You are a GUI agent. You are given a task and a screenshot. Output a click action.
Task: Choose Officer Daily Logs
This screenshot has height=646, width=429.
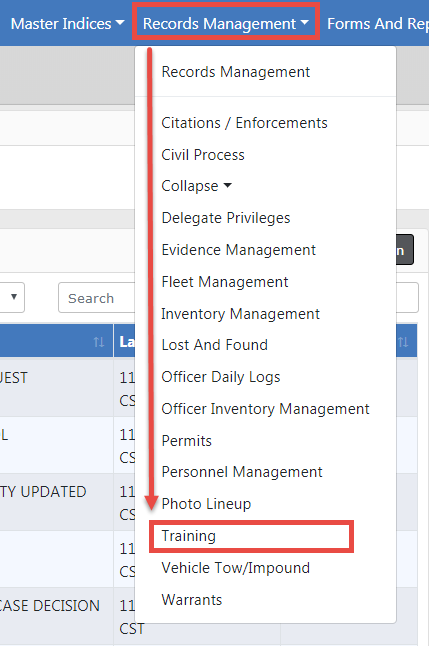221,377
